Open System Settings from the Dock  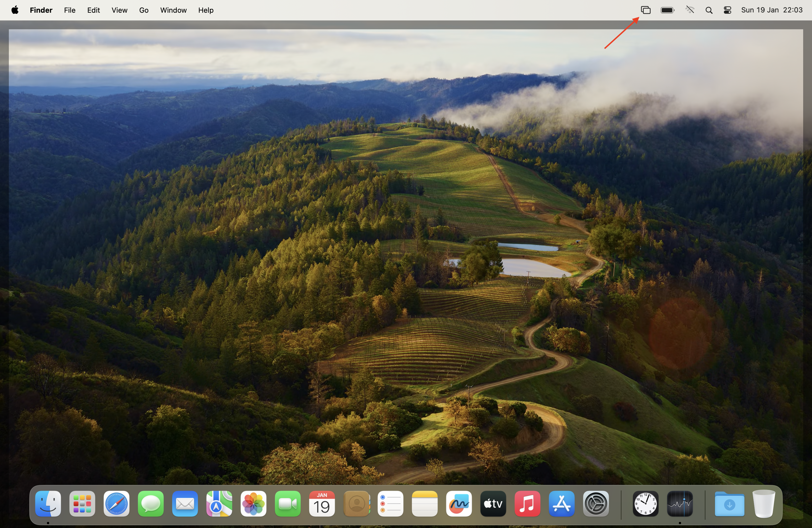coord(596,504)
